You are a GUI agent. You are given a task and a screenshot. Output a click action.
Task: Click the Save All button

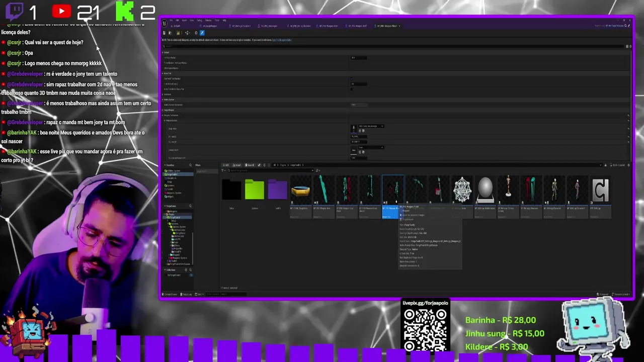[250, 165]
